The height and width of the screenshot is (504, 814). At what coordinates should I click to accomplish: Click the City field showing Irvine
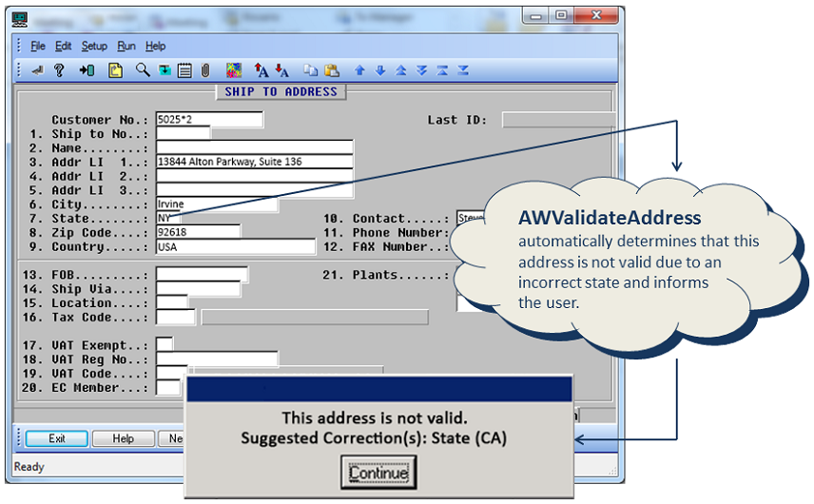point(217,204)
